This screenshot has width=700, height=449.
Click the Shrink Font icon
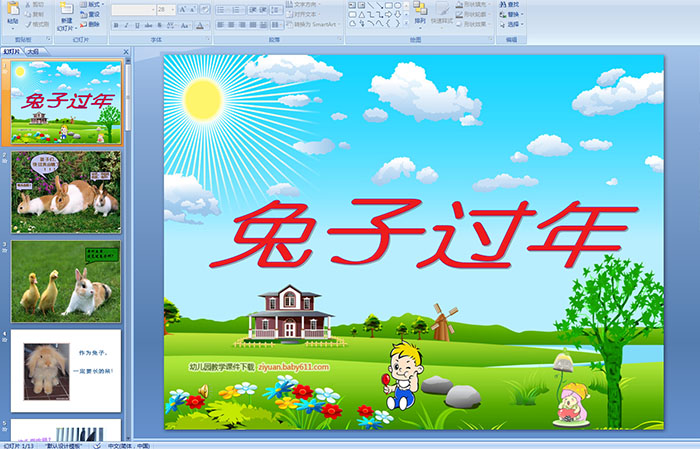pyautogui.click(x=193, y=9)
